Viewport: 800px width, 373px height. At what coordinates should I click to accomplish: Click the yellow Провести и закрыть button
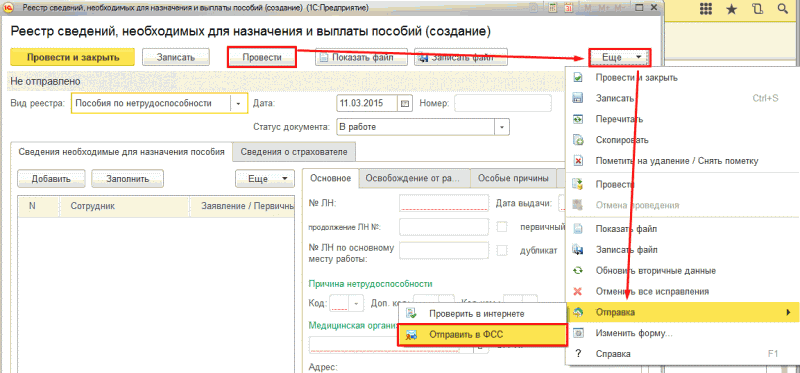73,58
